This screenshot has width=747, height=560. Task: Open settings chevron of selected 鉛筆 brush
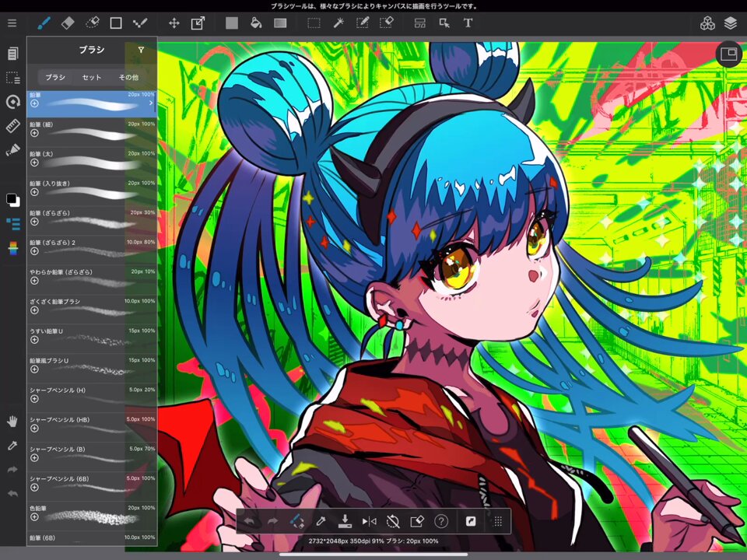(151, 103)
